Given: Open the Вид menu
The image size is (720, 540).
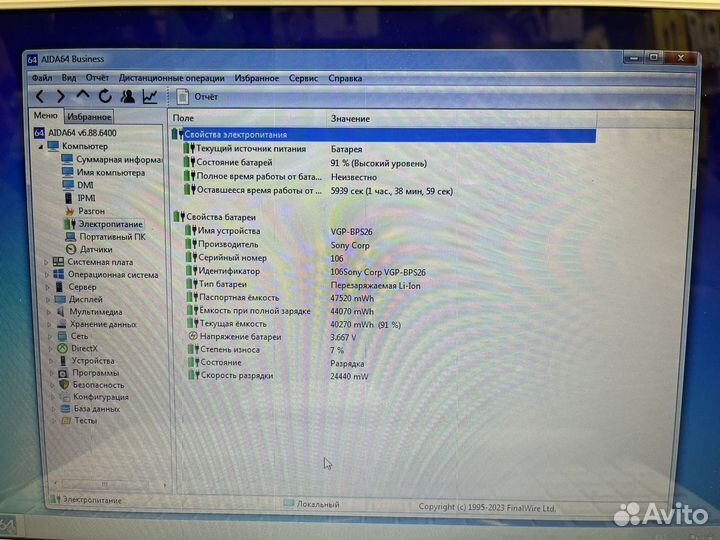Looking at the screenshot, I should tap(69, 78).
